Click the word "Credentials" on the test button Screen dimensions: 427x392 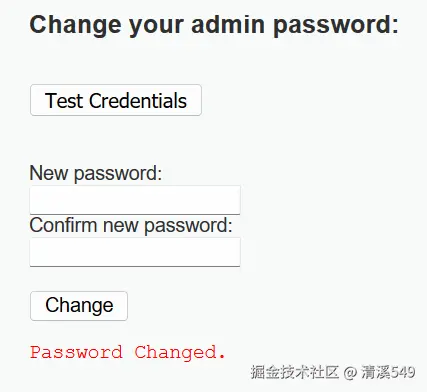tap(138, 101)
